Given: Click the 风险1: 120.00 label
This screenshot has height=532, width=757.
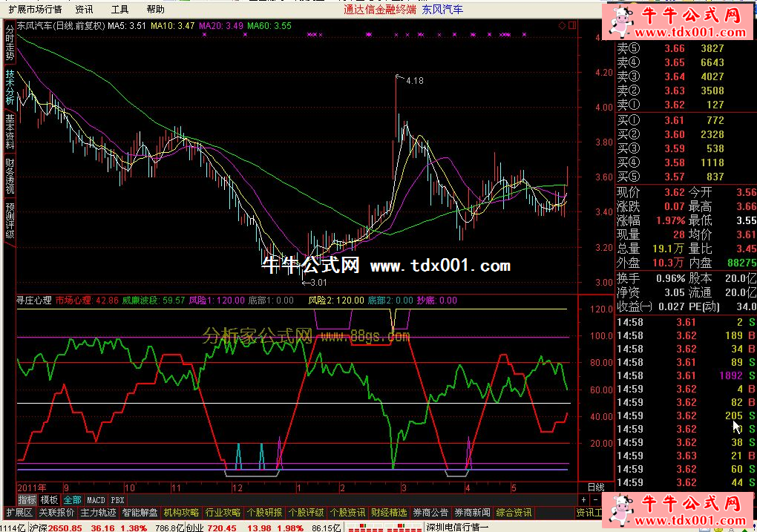Looking at the screenshot, I should 217,301.
